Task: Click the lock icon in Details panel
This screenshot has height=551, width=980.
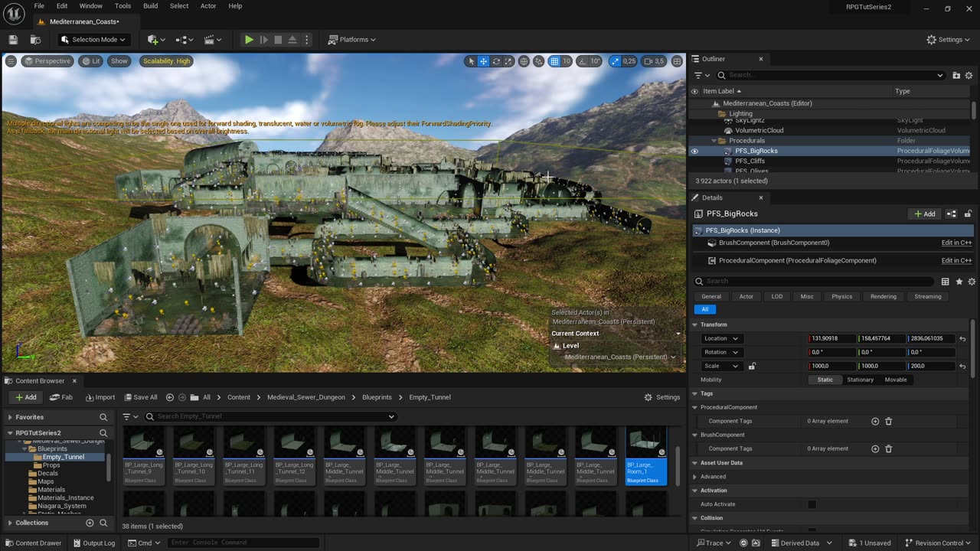Action: [968, 214]
